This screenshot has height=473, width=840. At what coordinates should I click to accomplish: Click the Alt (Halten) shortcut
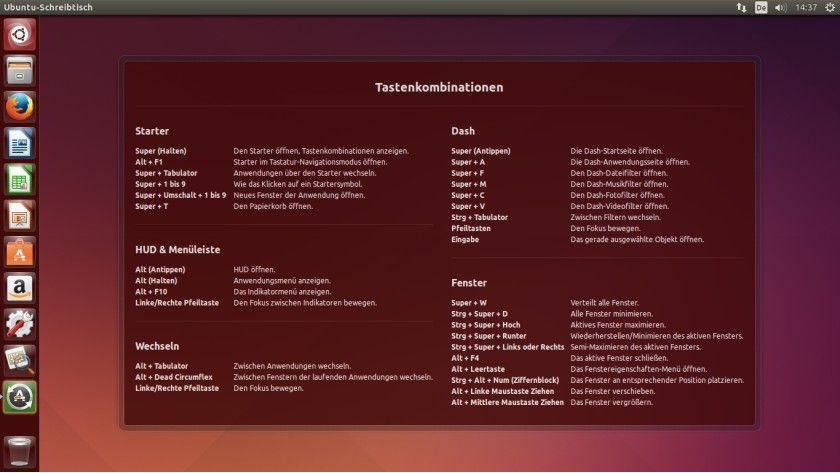(x=156, y=281)
